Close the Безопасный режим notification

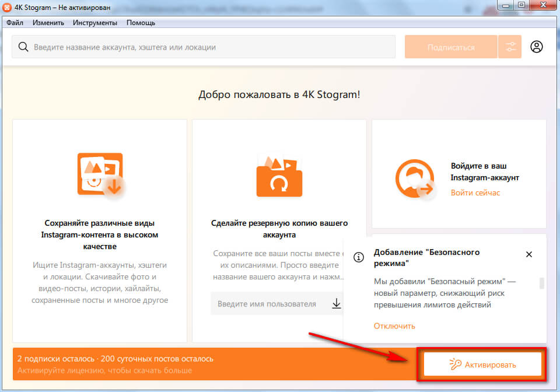(x=529, y=254)
